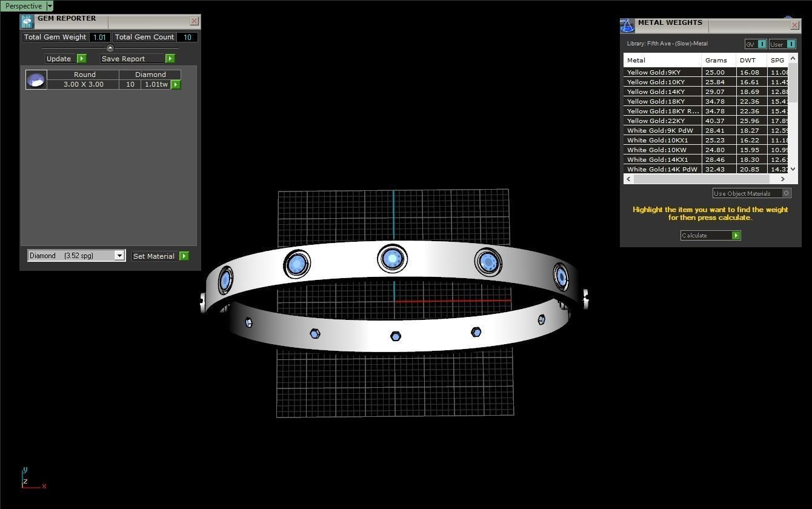Select the White Gold:10KX1 row
812x509 pixels.
coord(706,140)
